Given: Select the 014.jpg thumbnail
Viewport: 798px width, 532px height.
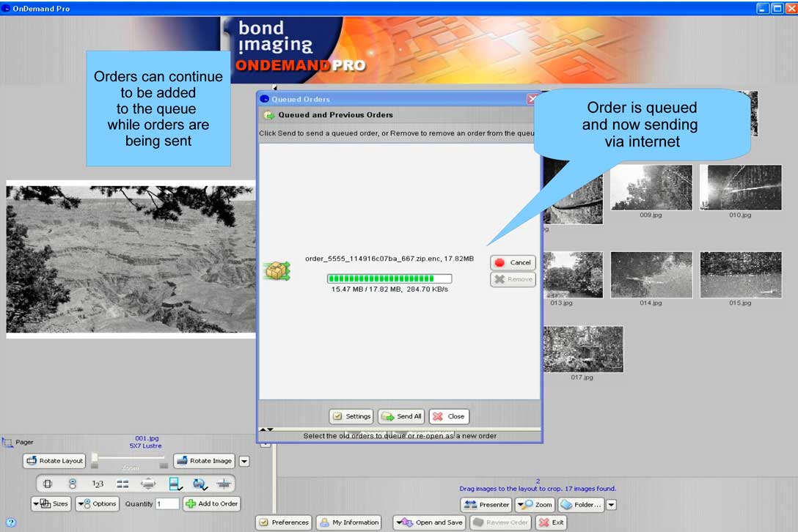Looking at the screenshot, I should coord(651,275).
